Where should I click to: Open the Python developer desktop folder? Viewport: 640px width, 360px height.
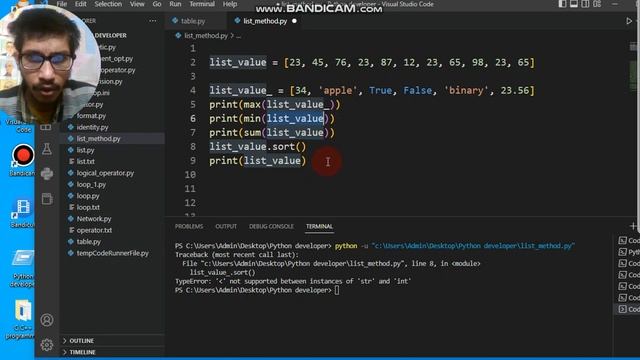(22, 268)
